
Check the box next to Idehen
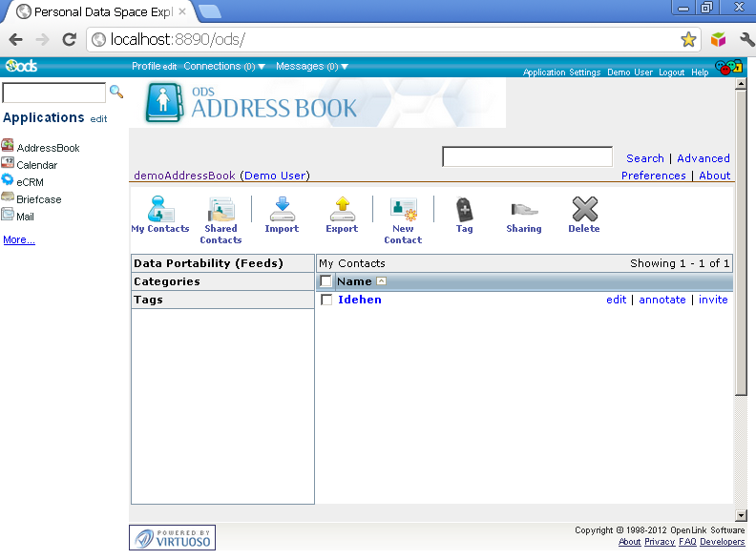[326, 300]
